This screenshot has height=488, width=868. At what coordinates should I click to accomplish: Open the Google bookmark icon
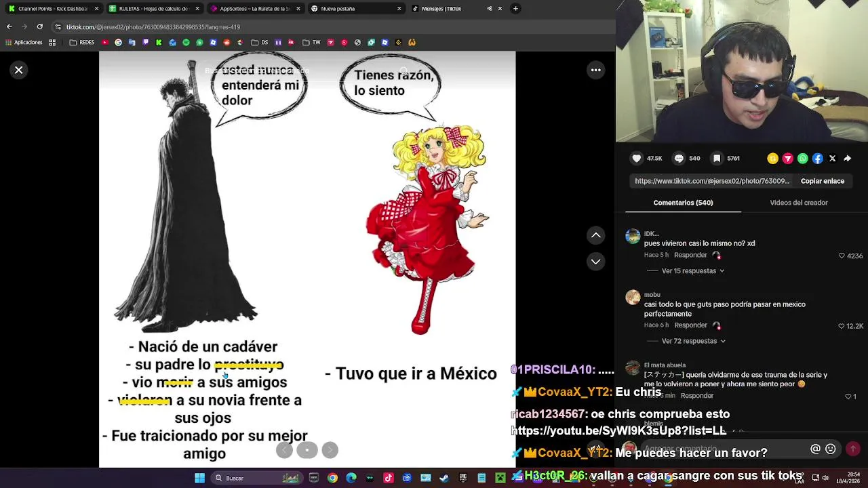coord(118,42)
